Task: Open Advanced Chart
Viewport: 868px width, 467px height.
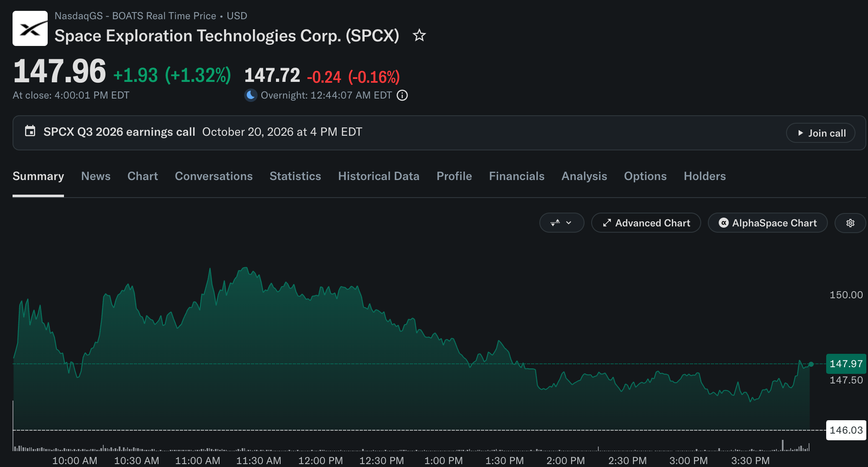Action: tap(646, 223)
